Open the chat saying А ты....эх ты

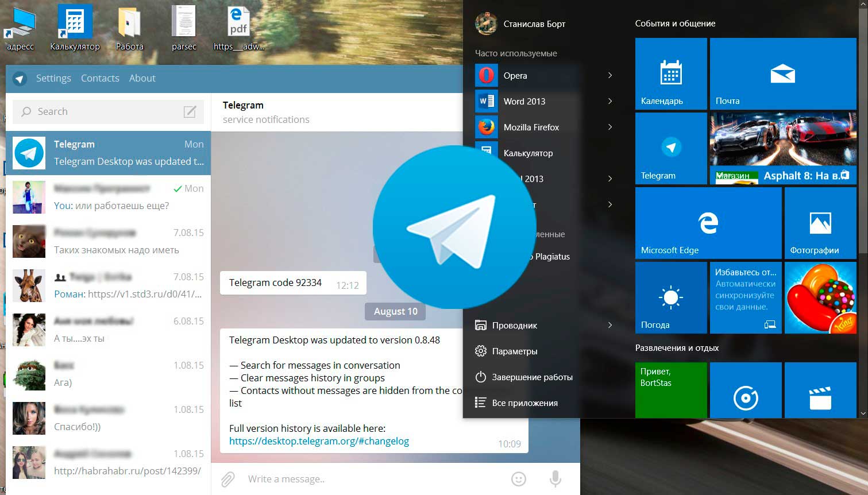(108, 330)
